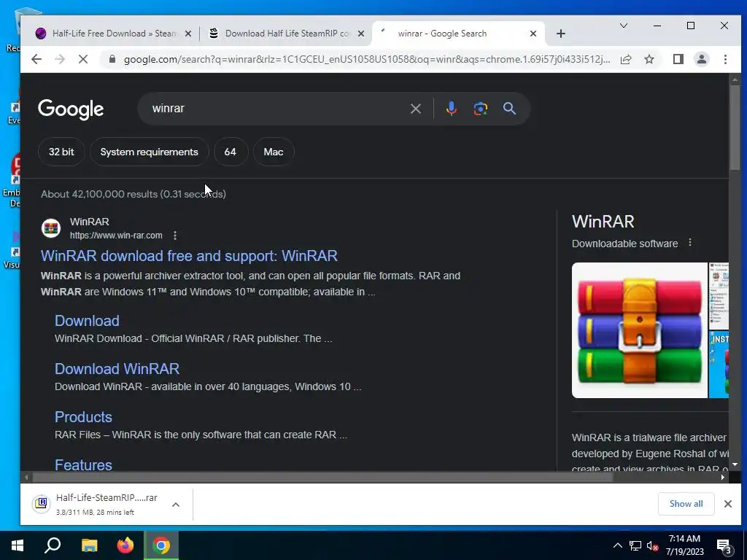Image resolution: width=747 pixels, height=560 pixels.
Task: Open the Products sitelink
Action: 83,416
